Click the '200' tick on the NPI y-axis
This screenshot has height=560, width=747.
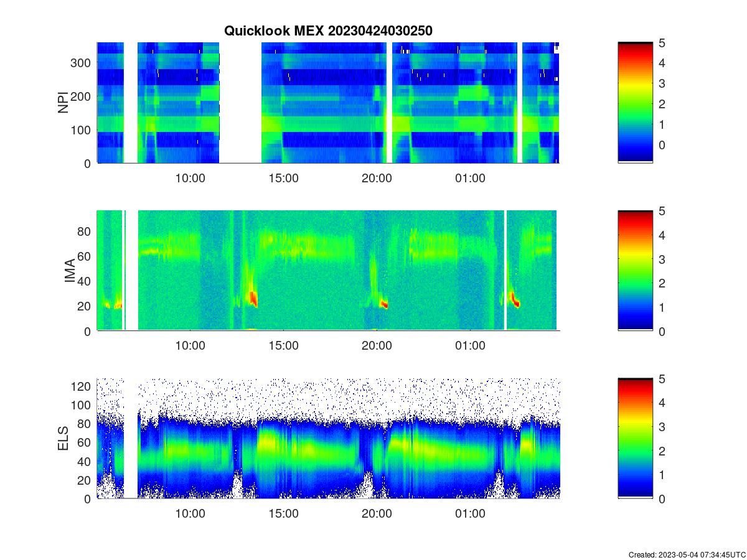(82, 96)
